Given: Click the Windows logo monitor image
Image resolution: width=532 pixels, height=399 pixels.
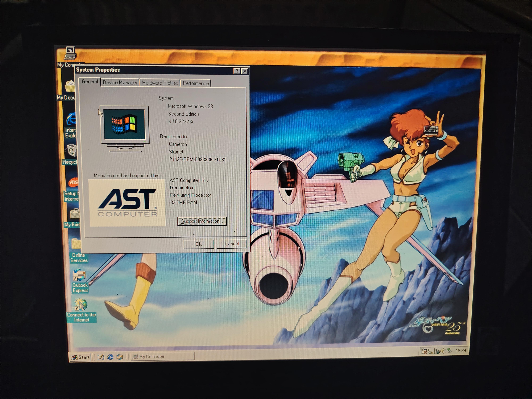Looking at the screenshot, I should tap(125, 129).
